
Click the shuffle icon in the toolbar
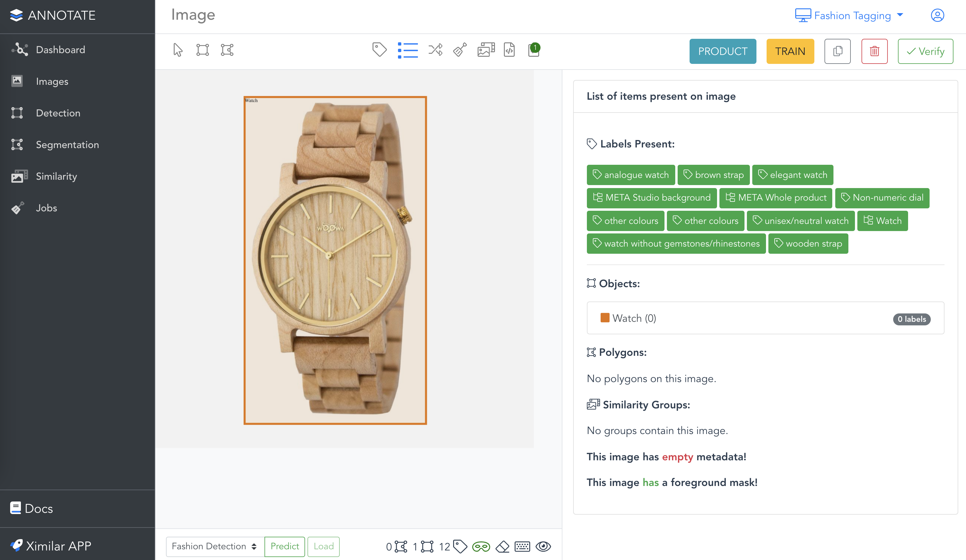point(435,50)
